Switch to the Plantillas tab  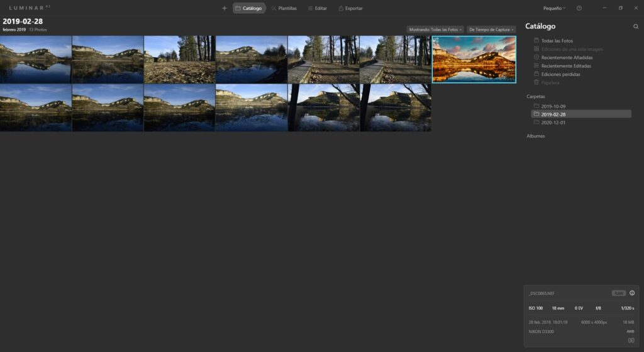284,8
